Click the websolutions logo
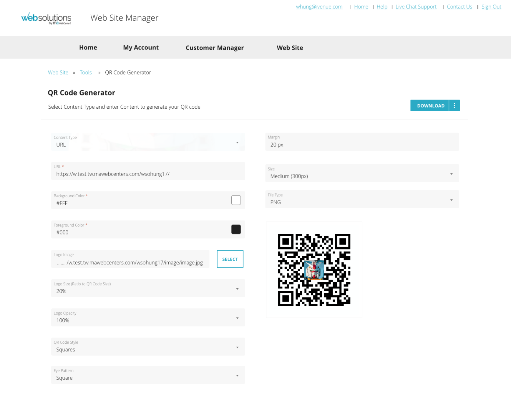This screenshot has width=511, height=420. [46, 18]
